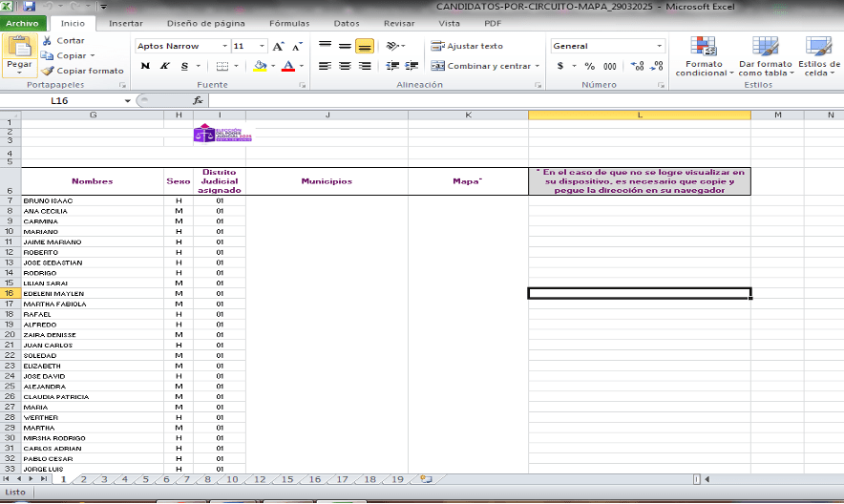
Task: Open the Name Box dropdown arrow
Action: click(128, 100)
